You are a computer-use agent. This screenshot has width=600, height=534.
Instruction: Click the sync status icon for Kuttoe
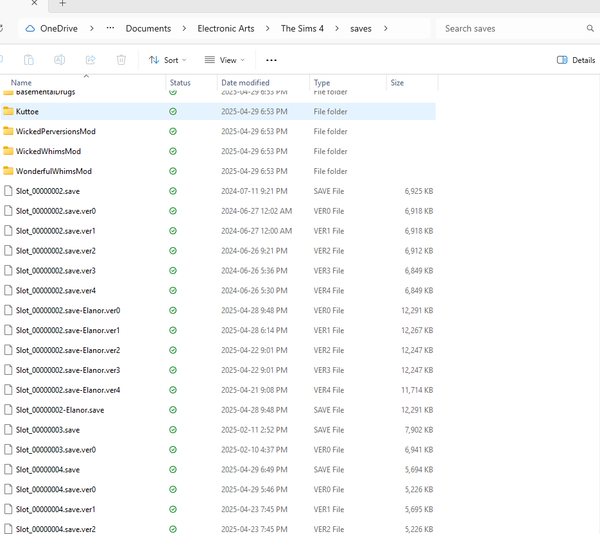point(173,111)
